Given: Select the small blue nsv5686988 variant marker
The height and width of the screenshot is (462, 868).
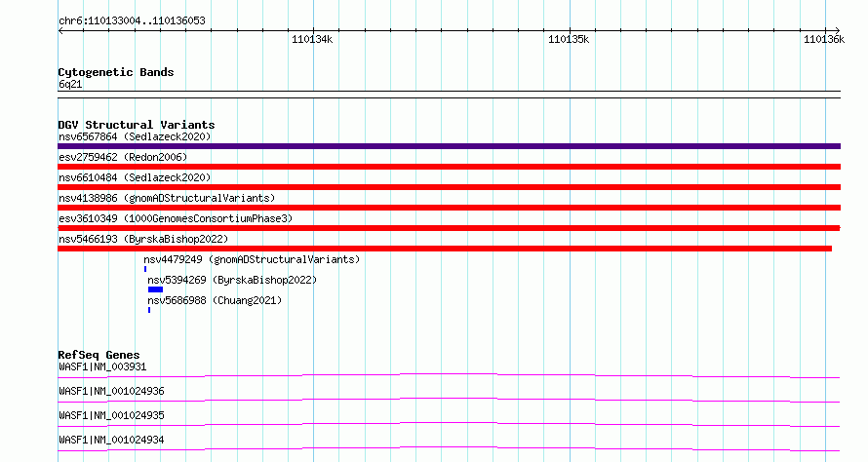Looking at the screenshot, I should tap(149, 310).
